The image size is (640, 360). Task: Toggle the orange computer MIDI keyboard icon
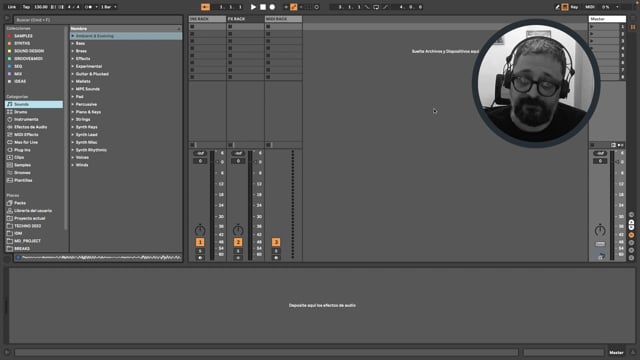pyautogui.click(x=564, y=7)
